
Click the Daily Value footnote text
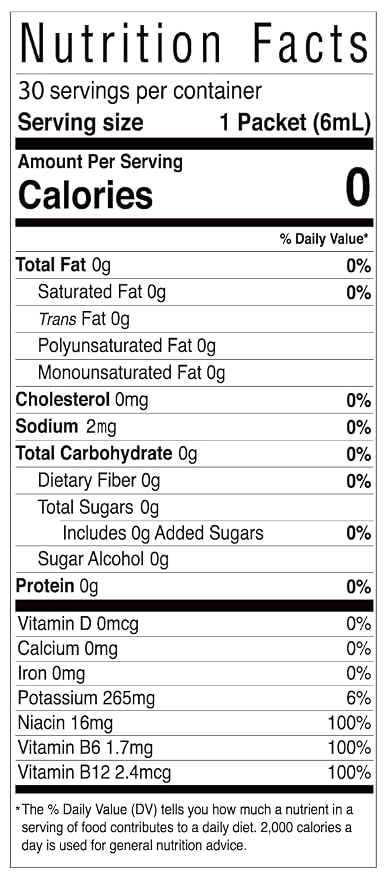click(189, 827)
